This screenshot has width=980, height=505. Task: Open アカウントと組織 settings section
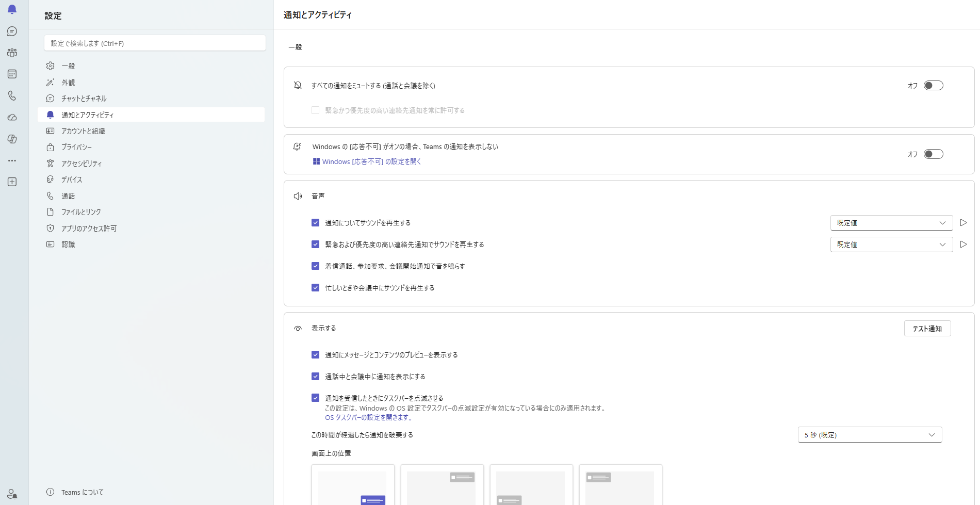point(151,131)
